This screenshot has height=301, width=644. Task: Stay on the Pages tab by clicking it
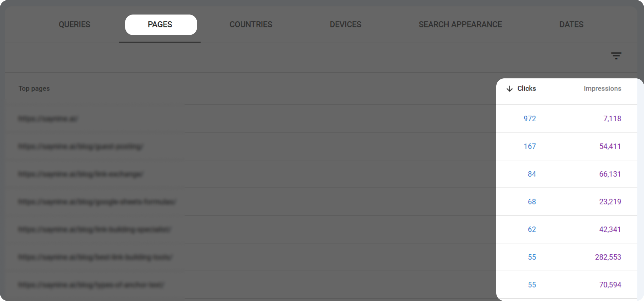pos(161,24)
